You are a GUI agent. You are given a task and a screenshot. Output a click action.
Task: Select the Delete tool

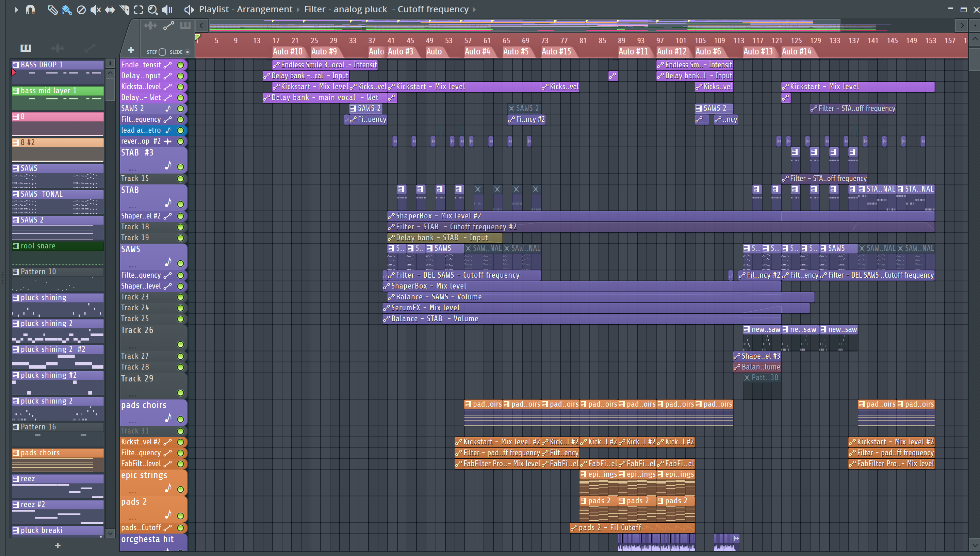click(x=81, y=10)
